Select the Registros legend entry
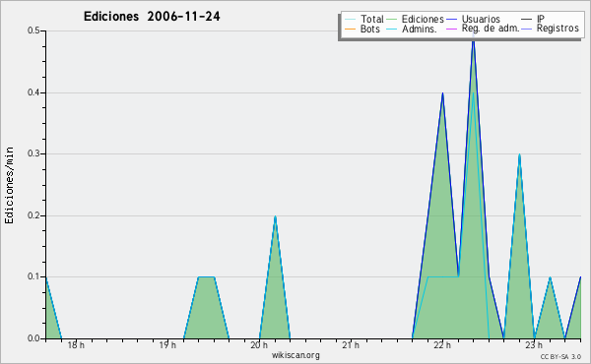591x364 pixels. coord(550,29)
